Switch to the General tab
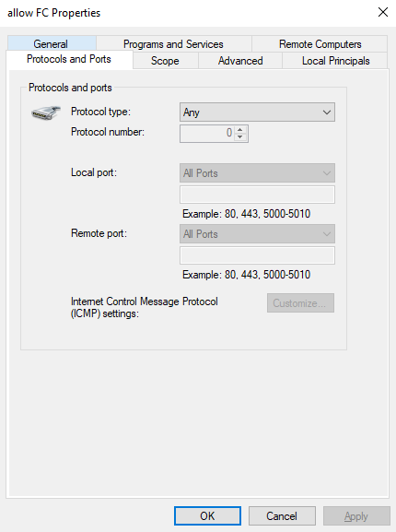 (52, 43)
